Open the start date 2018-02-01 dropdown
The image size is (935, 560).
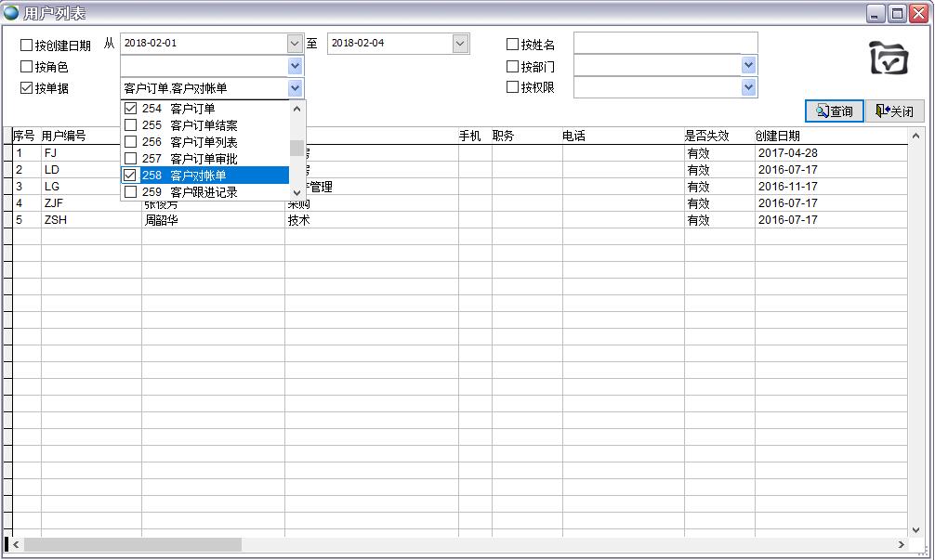click(x=295, y=44)
